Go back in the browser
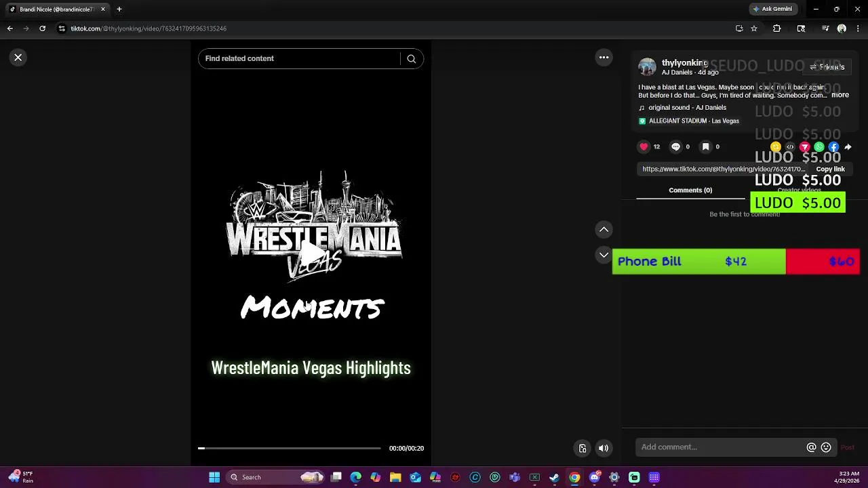The image size is (868, 488). [x=9, y=28]
